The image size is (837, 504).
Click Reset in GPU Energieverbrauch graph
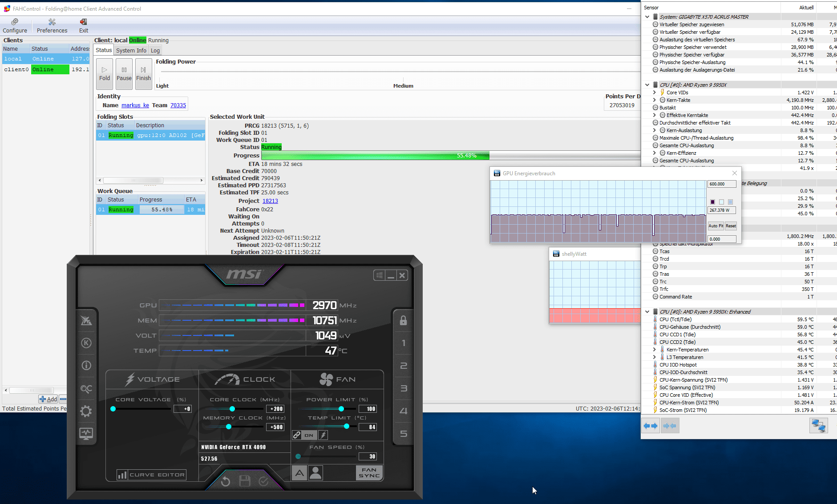(x=731, y=226)
